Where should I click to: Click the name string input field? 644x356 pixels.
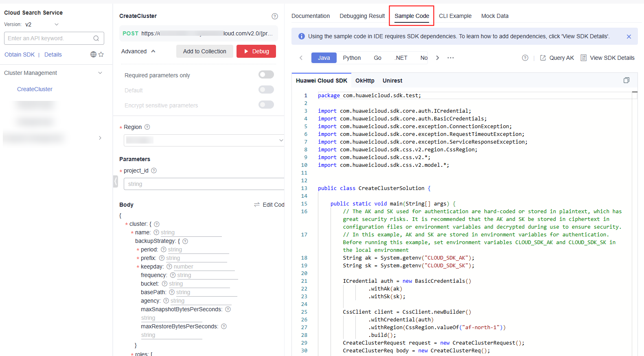coord(191,233)
